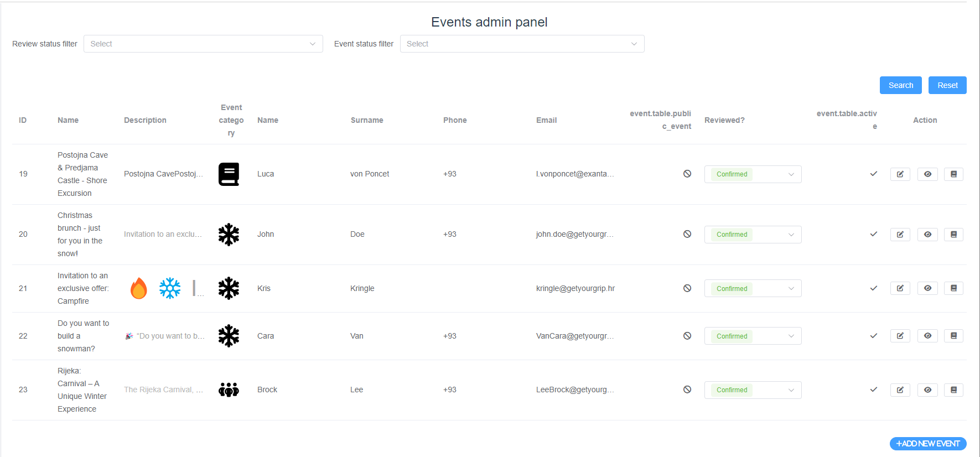Click the book icon button for event 19
Screen dimensions: 980x457
(x=953, y=174)
